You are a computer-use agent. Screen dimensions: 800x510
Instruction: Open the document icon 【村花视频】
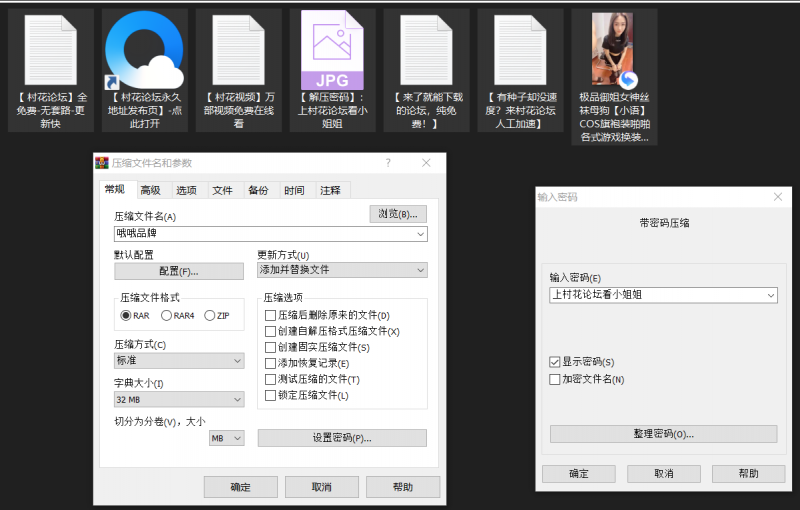pos(238,50)
